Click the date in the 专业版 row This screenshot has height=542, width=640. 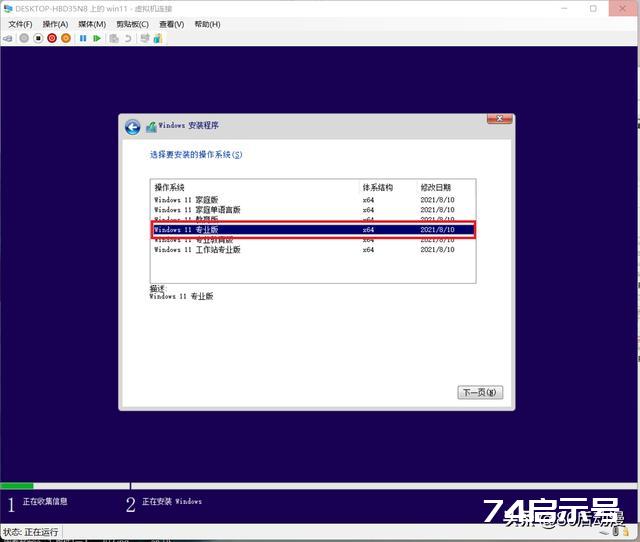[x=437, y=230]
